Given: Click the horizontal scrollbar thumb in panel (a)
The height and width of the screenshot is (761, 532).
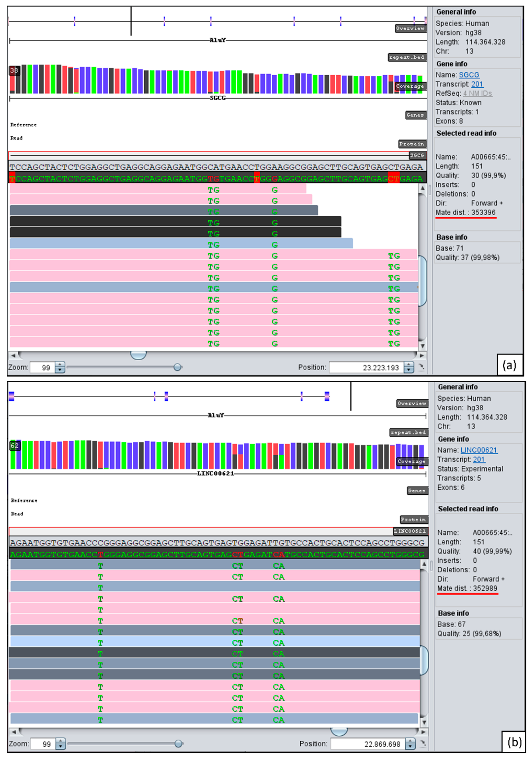Looking at the screenshot, I should tap(138, 355).
